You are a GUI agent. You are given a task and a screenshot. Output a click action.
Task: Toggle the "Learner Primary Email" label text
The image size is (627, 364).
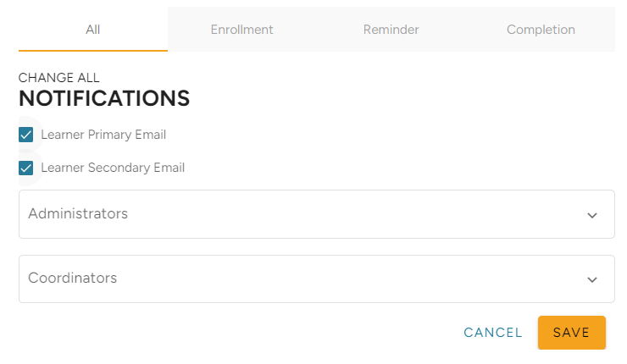[103, 135]
